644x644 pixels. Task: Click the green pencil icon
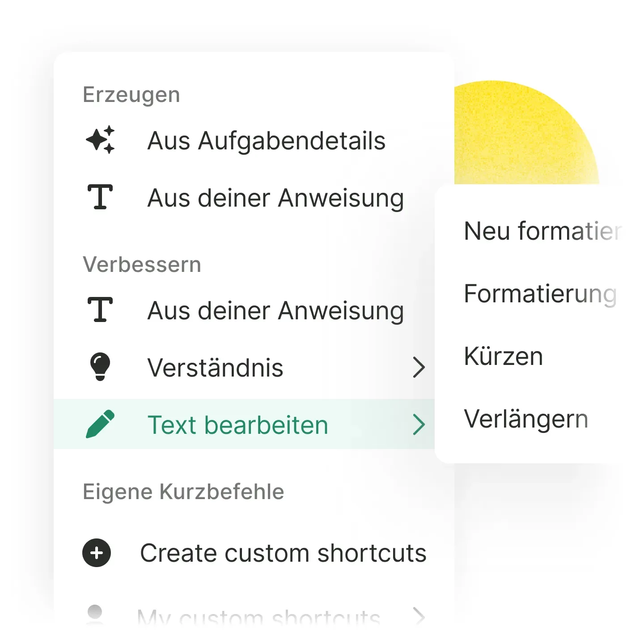point(100,424)
